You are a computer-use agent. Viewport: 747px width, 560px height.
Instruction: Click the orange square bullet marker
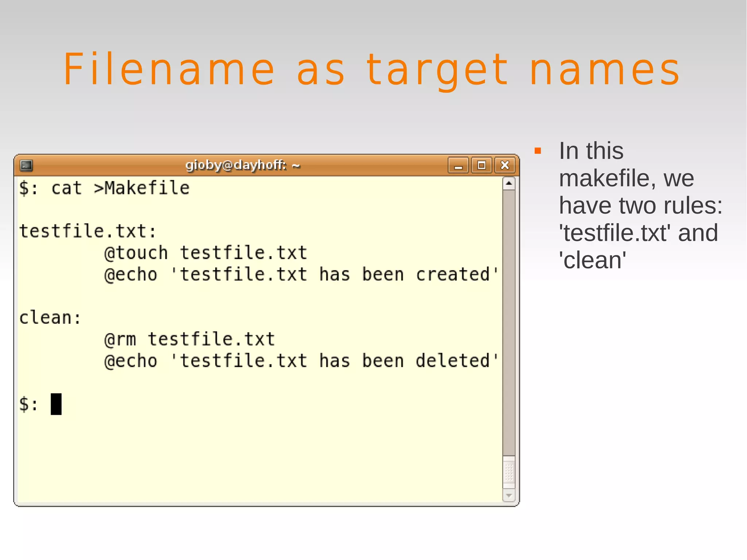click(538, 151)
